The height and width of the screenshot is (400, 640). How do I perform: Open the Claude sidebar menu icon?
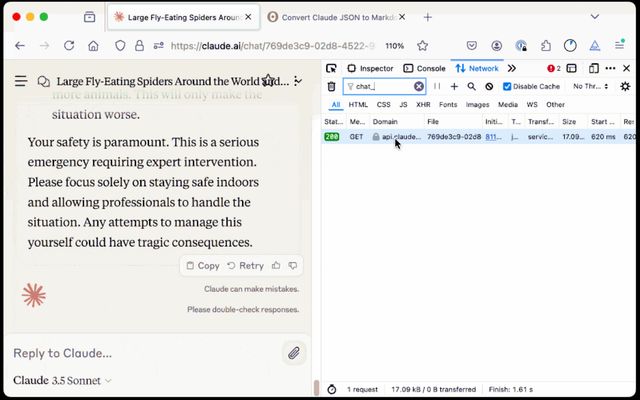pos(21,81)
